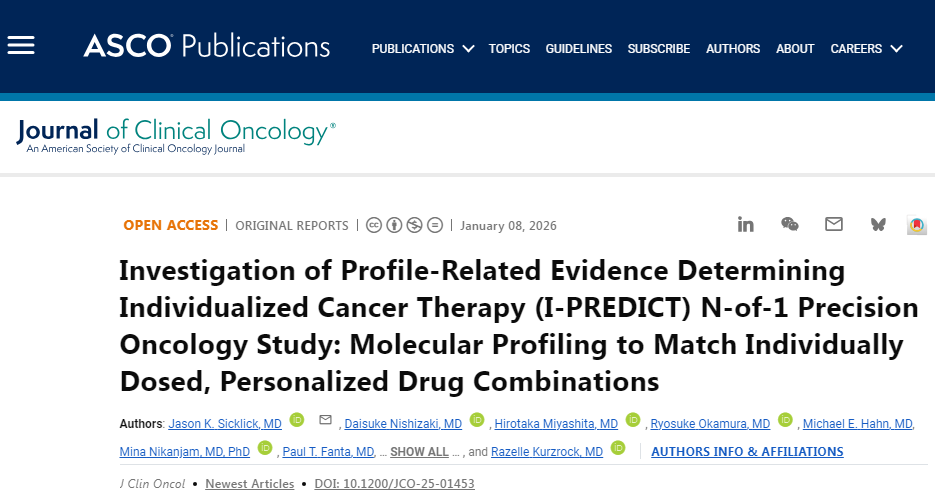Click the Creative Commons license icons
The image size is (935, 498).
pyautogui.click(x=404, y=225)
